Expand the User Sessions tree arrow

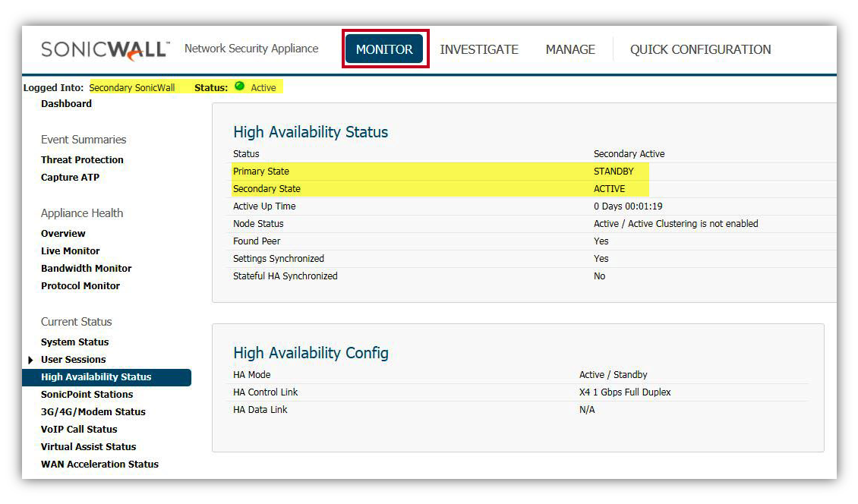coord(30,360)
